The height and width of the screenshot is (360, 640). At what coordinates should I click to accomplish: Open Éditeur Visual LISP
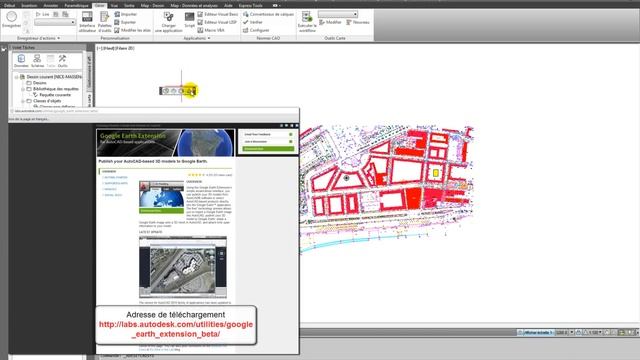tap(217, 22)
